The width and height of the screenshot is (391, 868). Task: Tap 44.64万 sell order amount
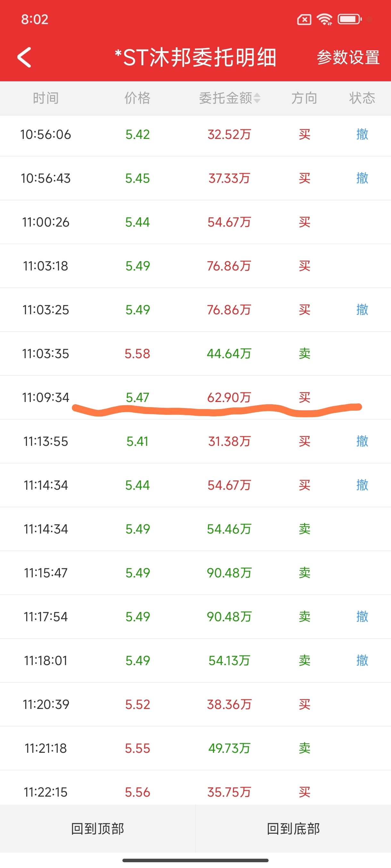click(229, 354)
